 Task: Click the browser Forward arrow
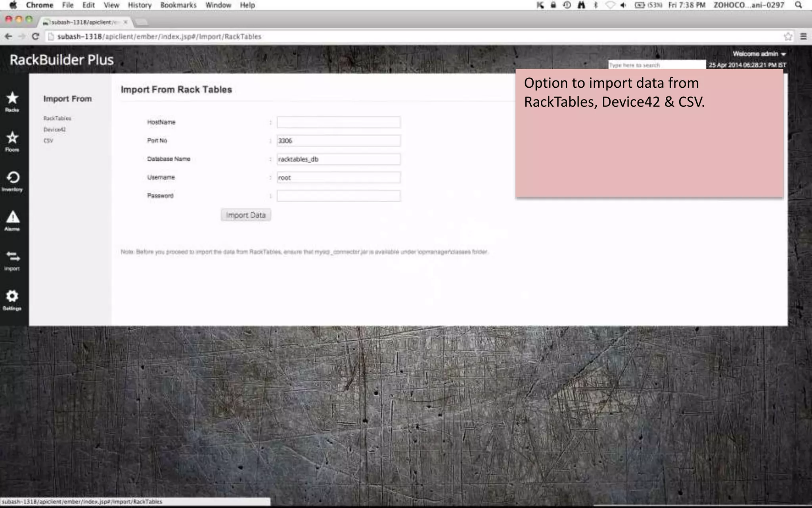click(22, 37)
